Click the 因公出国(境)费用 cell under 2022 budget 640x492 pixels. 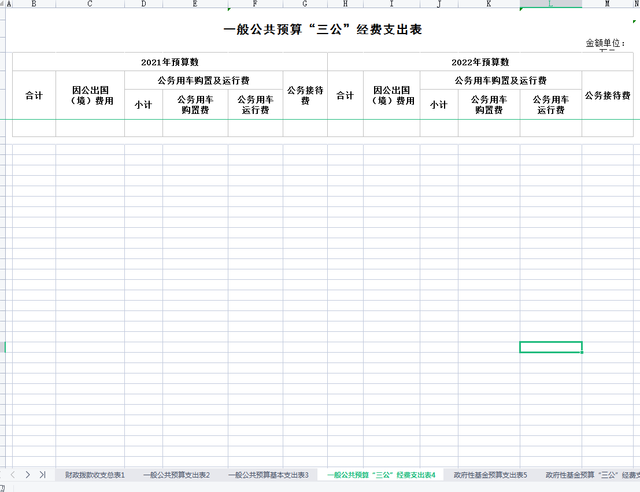coord(391,96)
